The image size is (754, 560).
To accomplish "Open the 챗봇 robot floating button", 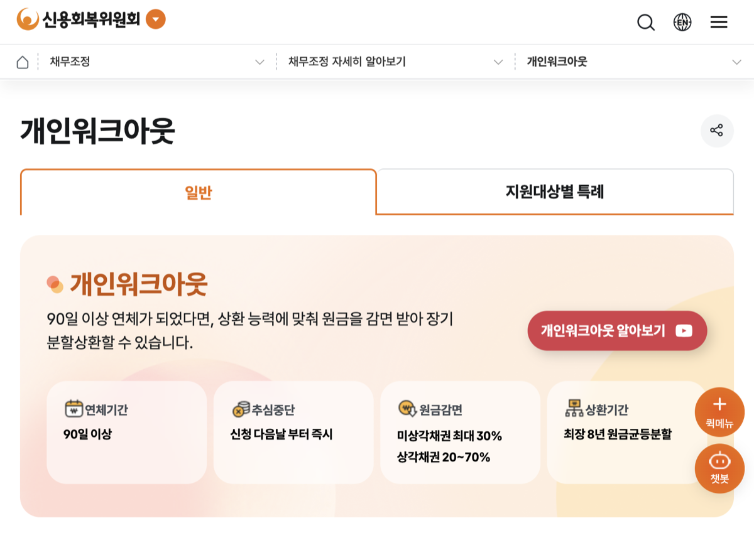I will click(719, 468).
